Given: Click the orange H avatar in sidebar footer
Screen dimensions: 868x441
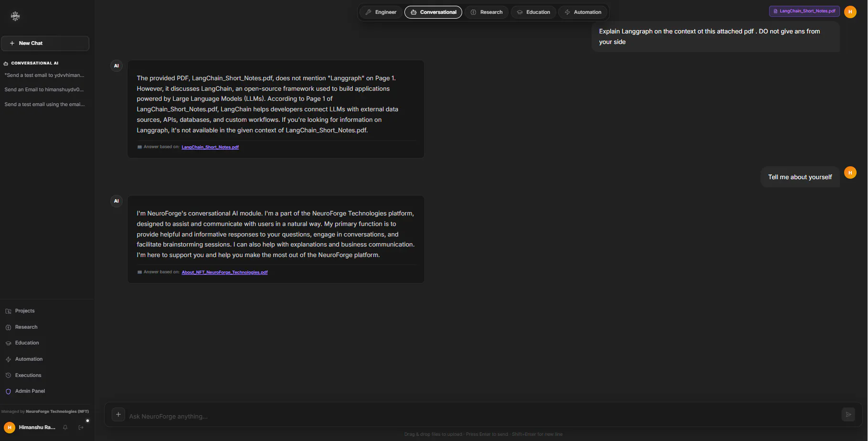Looking at the screenshot, I should (x=10, y=427).
